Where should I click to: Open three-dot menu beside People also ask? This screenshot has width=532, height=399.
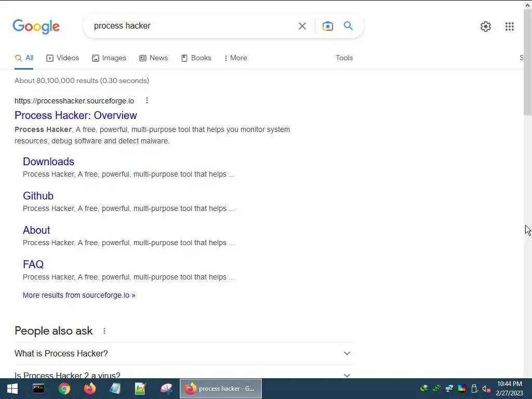(x=104, y=331)
